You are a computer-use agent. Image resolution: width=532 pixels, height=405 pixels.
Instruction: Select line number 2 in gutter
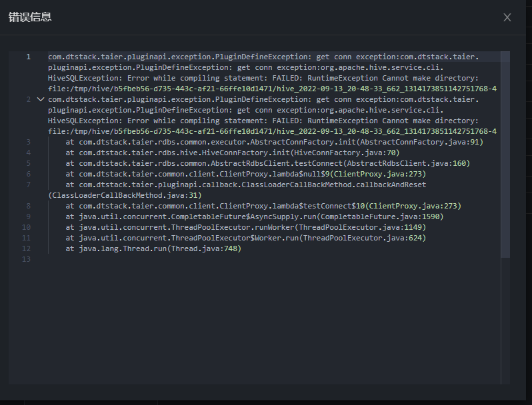29,99
